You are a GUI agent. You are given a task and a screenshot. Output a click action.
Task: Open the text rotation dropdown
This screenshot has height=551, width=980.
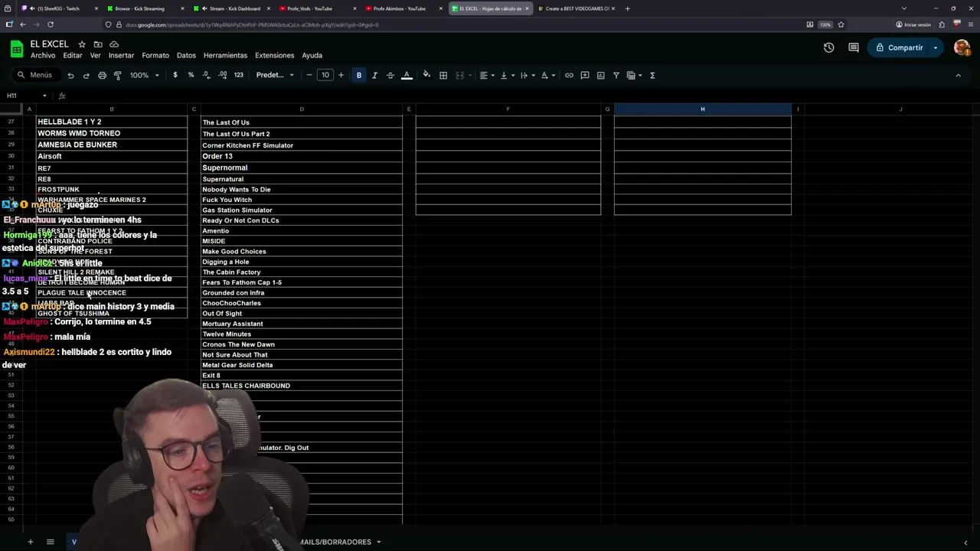(x=547, y=75)
